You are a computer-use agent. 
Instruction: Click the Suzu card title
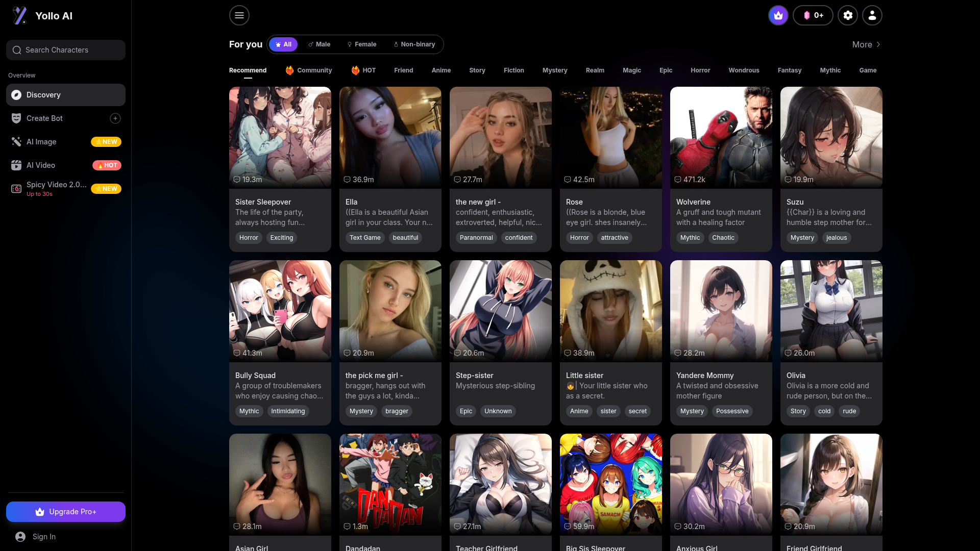point(795,202)
